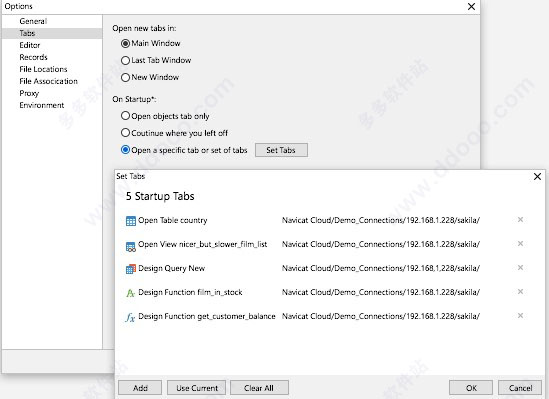Screen dimensions: 549x399
Task: Click the Use Current button
Action: coord(196,388)
